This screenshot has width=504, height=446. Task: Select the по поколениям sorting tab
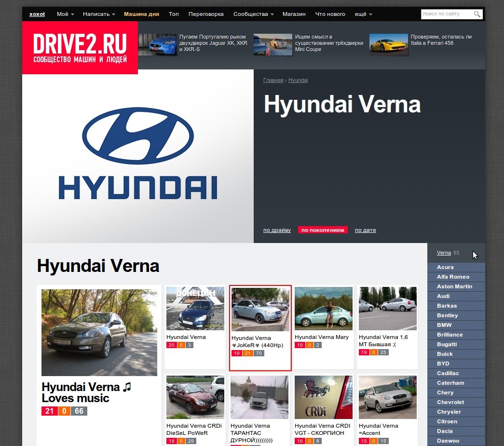pos(323,230)
